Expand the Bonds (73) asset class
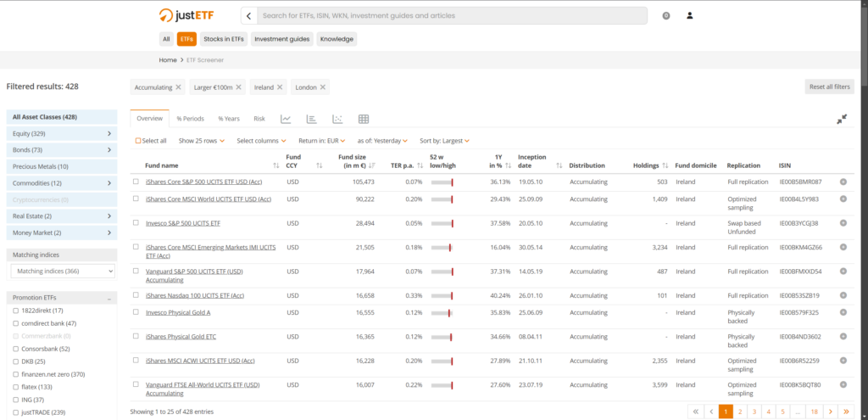 [x=61, y=149]
